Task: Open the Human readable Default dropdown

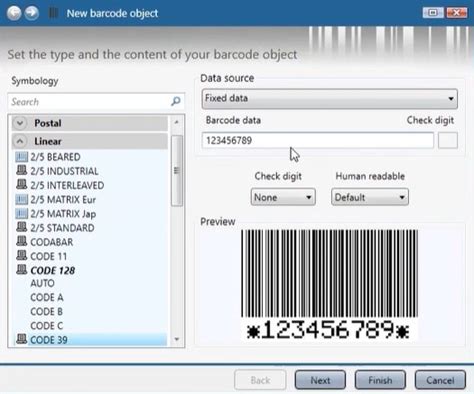Action: point(370,197)
